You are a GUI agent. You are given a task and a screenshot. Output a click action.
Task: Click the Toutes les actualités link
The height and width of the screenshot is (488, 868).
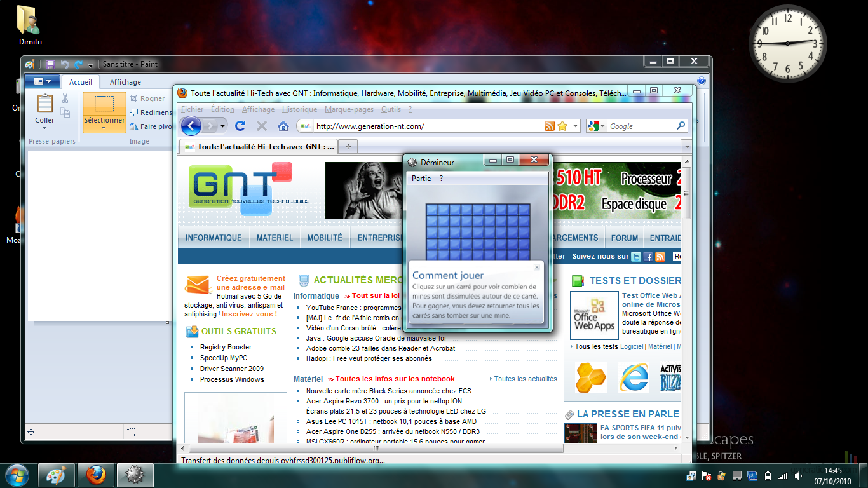tap(526, 379)
